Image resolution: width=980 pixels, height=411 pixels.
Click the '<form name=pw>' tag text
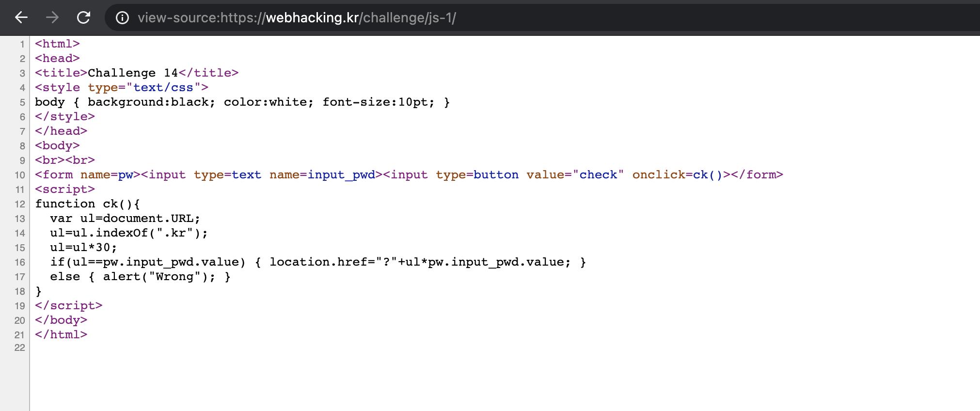[88, 174]
